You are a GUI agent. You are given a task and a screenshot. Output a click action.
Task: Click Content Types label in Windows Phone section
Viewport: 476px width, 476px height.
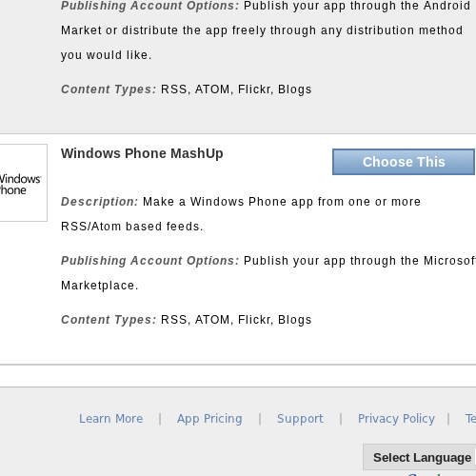pos(109,320)
